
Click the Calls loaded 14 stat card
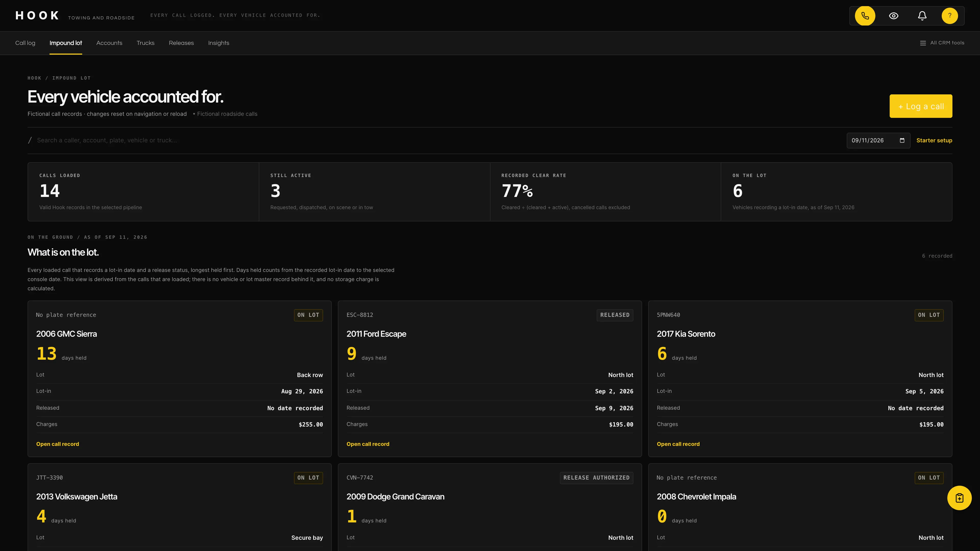click(x=143, y=192)
